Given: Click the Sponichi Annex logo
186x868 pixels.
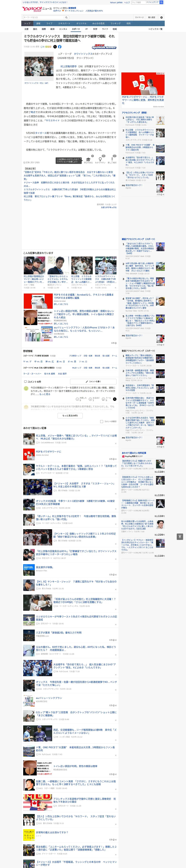Looking at the screenshot, I should pyautogui.click(x=104, y=47).
